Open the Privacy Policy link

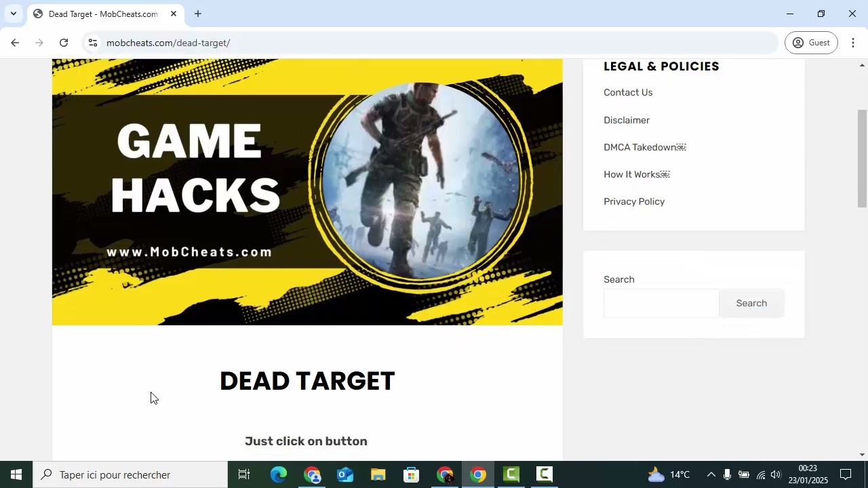pos(634,201)
